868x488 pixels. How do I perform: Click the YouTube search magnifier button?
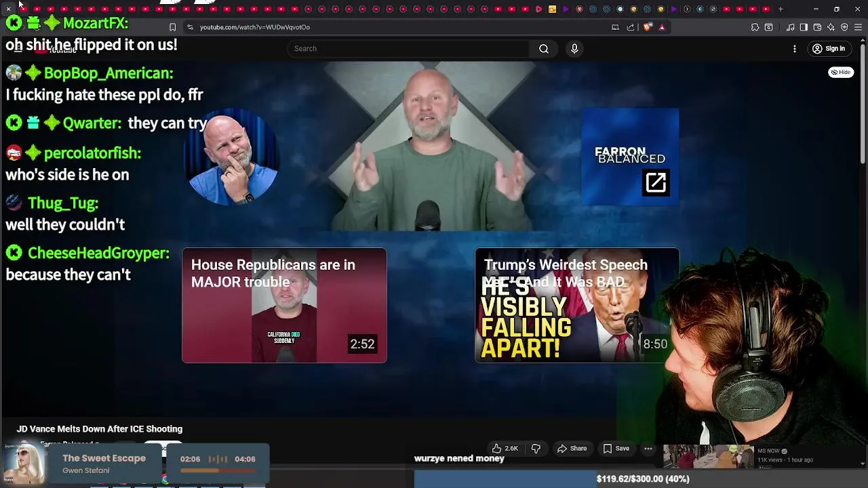[x=544, y=49]
